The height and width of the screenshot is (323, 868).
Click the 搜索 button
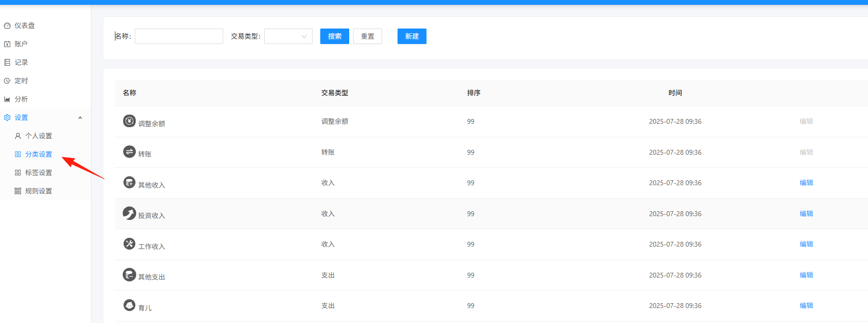[x=335, y=36]
